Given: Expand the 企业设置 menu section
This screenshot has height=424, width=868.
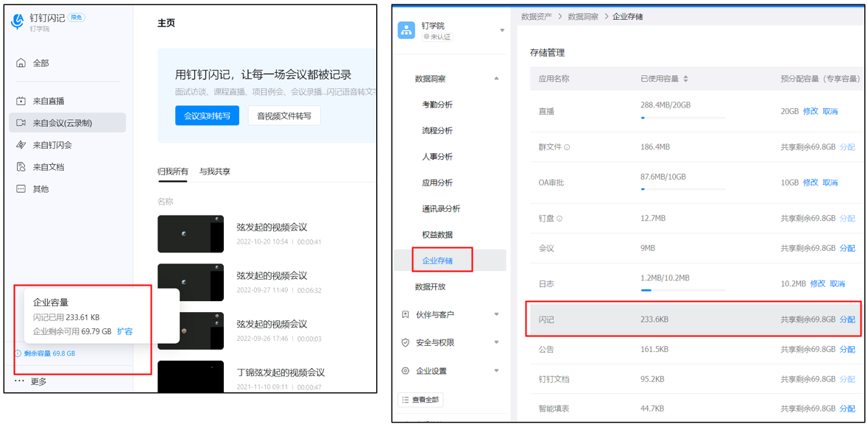Looking at the screenshot, I should [x=496, y=371].
